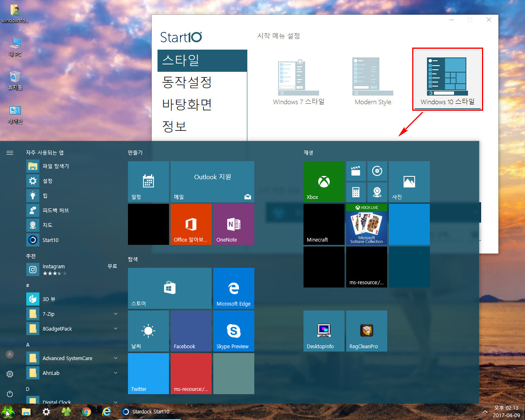Open the calendar 일정 tile
Image resolution: width=525 pixels, height=420 pixels.
(x=148, y=181)
